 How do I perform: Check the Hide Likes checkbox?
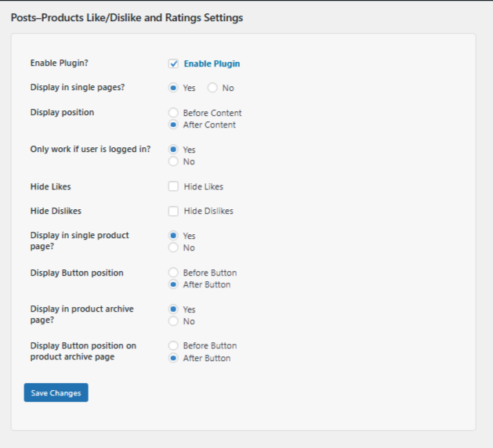point(173,186)
